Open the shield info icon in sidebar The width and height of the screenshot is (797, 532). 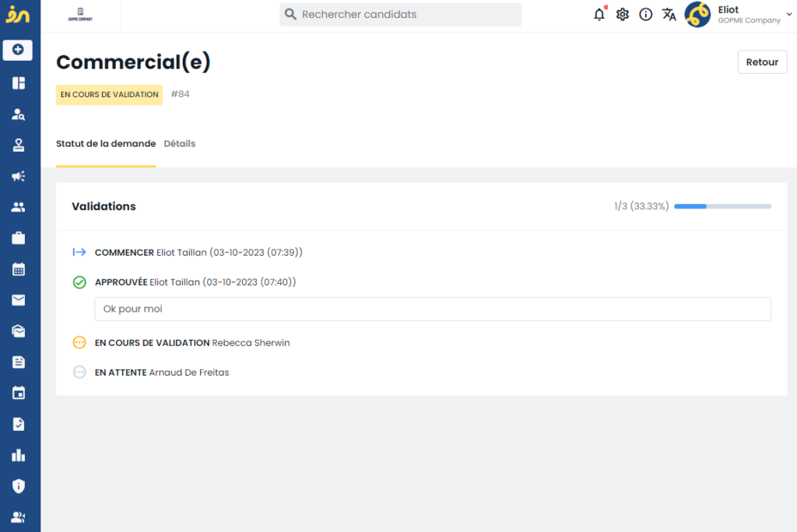[x=19, y=486]
